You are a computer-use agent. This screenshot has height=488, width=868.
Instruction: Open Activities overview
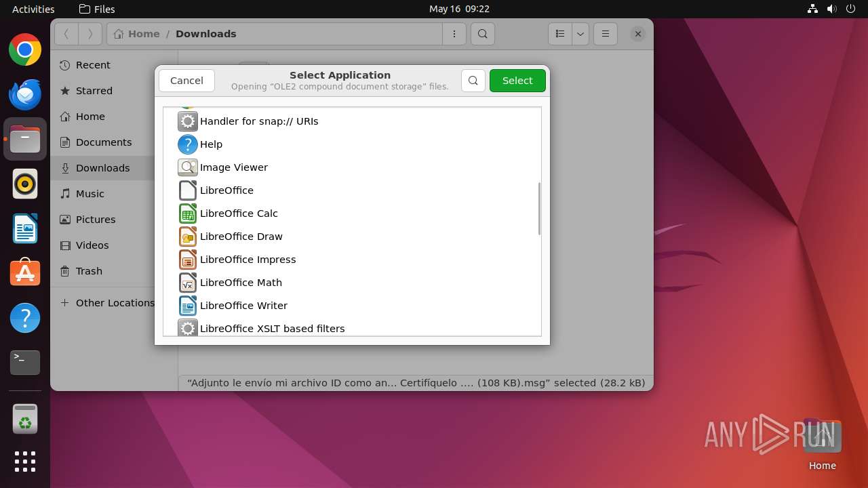(x=33, y=9)
